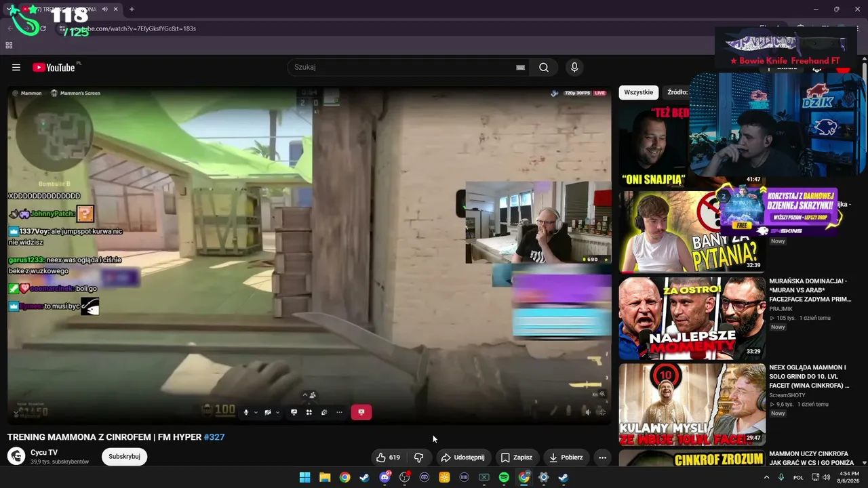Mute the tab using its speaker icon
The height and width of the screenshot is (488, 868).
(x=104, y=9)
